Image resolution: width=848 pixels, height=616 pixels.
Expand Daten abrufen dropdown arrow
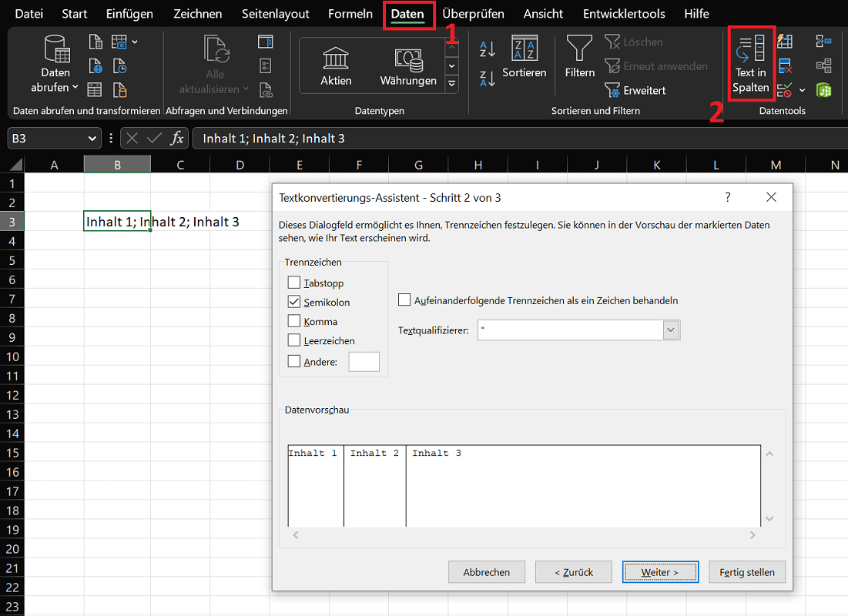pos(75,86)
